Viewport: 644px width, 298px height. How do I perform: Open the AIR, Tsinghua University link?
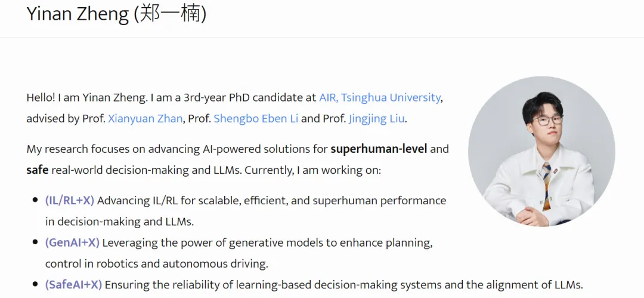(380, 97)
